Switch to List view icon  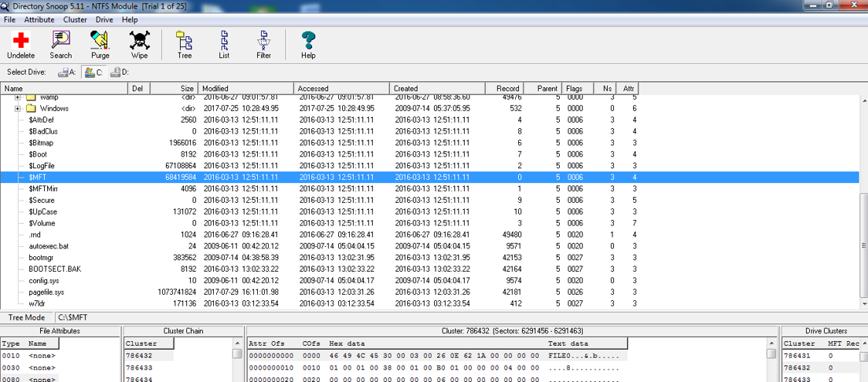pos(224,45)
